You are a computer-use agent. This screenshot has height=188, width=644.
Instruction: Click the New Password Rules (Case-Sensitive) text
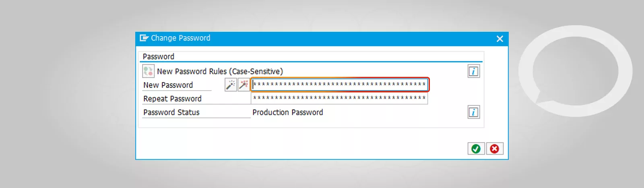[x=220, y=71]
